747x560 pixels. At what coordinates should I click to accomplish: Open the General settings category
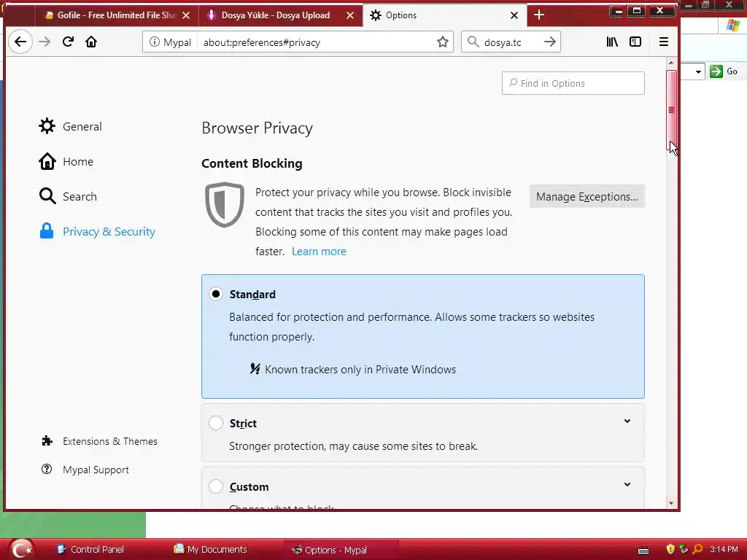click(x=71, y=126)
